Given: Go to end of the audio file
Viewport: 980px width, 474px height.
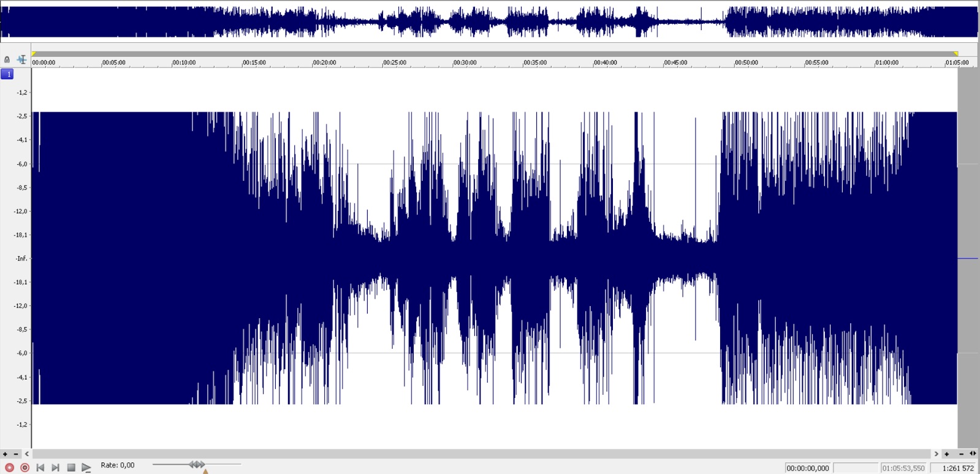Looking at the screenshot, I should point(55,467).
